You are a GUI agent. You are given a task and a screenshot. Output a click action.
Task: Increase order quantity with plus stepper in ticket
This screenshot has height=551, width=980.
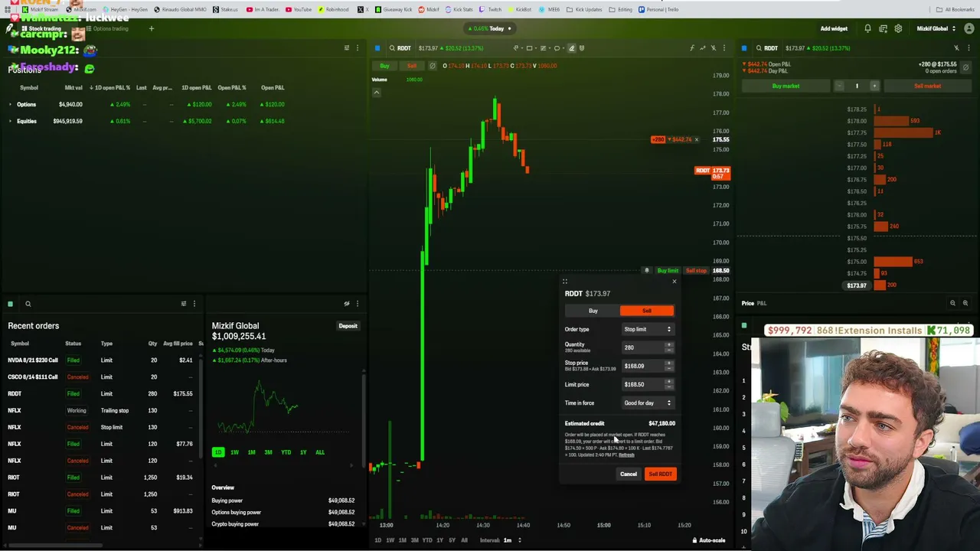[669, 345]
